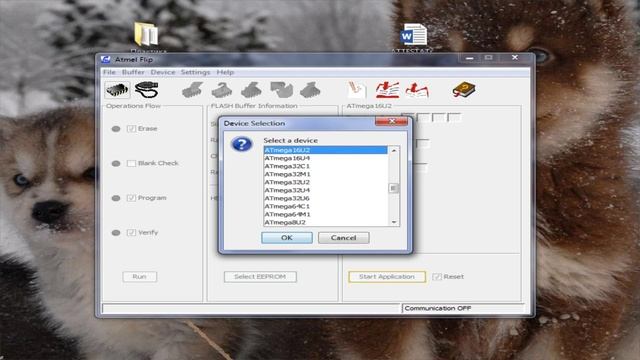Image resolution: width=640 pixels, height=360 pixels.
Task: Close the Atmel Flip window
Action: point(515,58)
